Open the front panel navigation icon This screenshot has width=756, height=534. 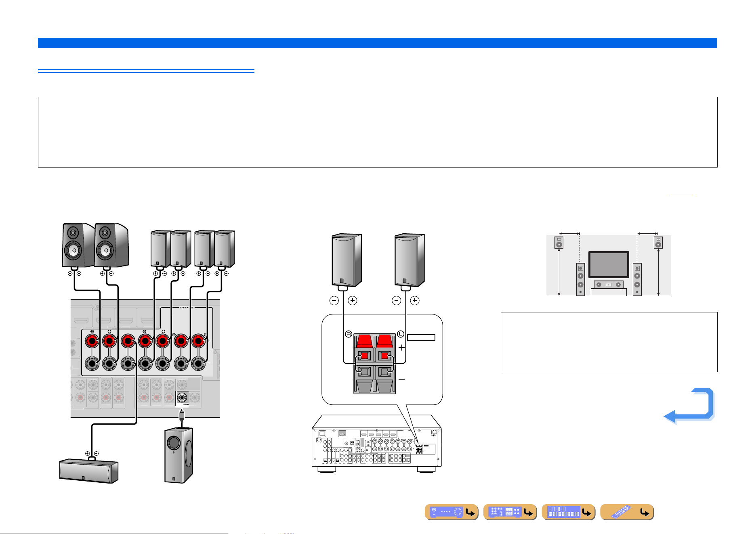pyautogui.click(x=451, y=512)
